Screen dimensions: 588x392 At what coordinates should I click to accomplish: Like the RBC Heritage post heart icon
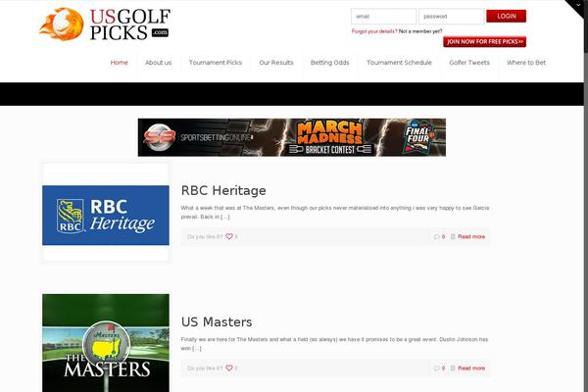[229, 237]
